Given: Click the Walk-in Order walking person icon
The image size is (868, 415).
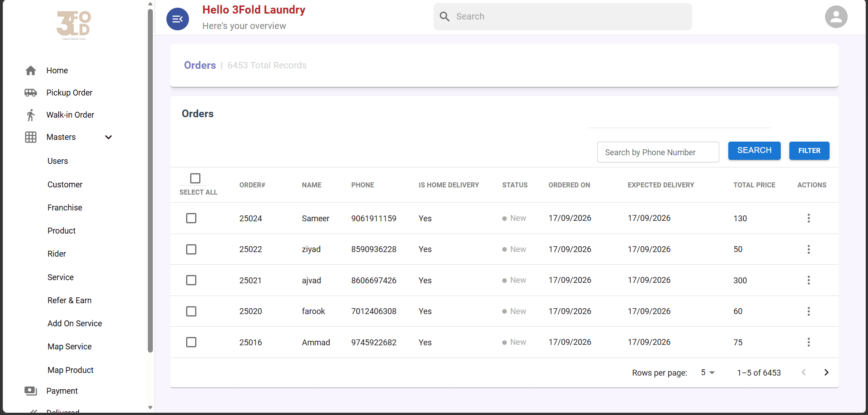Looking at the screenshot, I should 31,115.
